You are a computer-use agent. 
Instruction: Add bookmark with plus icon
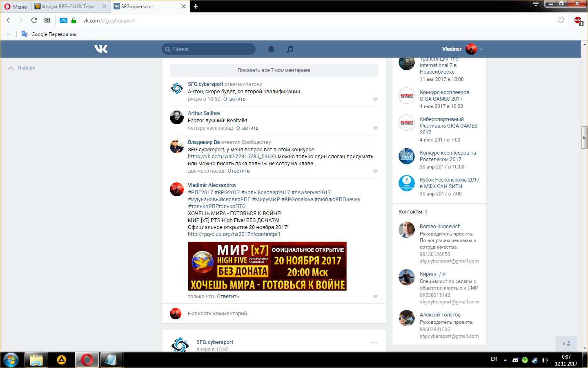[x=8, y=34]
